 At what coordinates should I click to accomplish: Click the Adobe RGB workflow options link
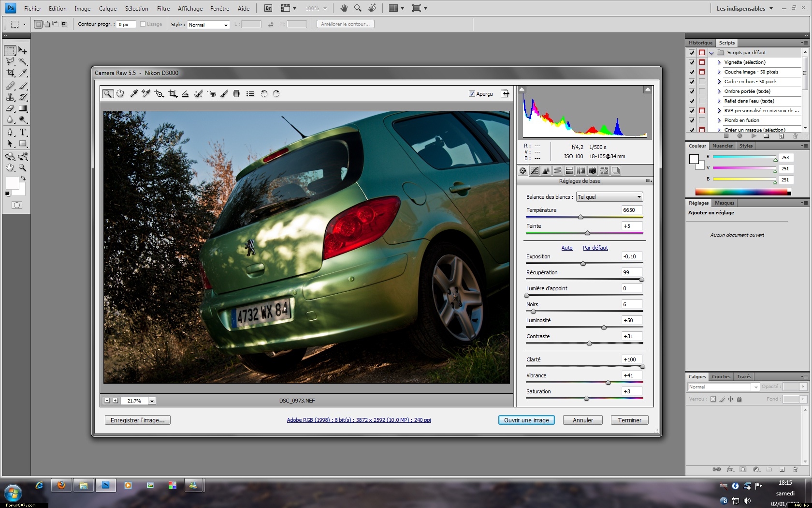359,420
